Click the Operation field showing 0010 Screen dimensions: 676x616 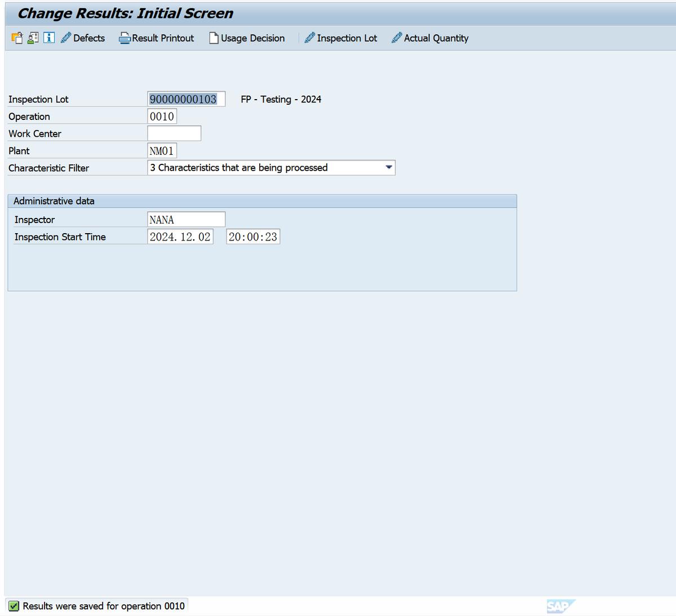point(162,117)
